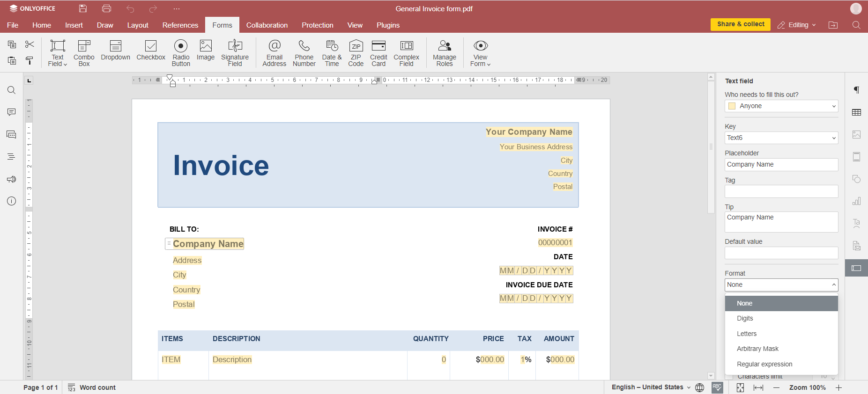The image size is (868, 394).
Task: Open the Comments panel in left sidebar
Action: (x=12, y=112)
